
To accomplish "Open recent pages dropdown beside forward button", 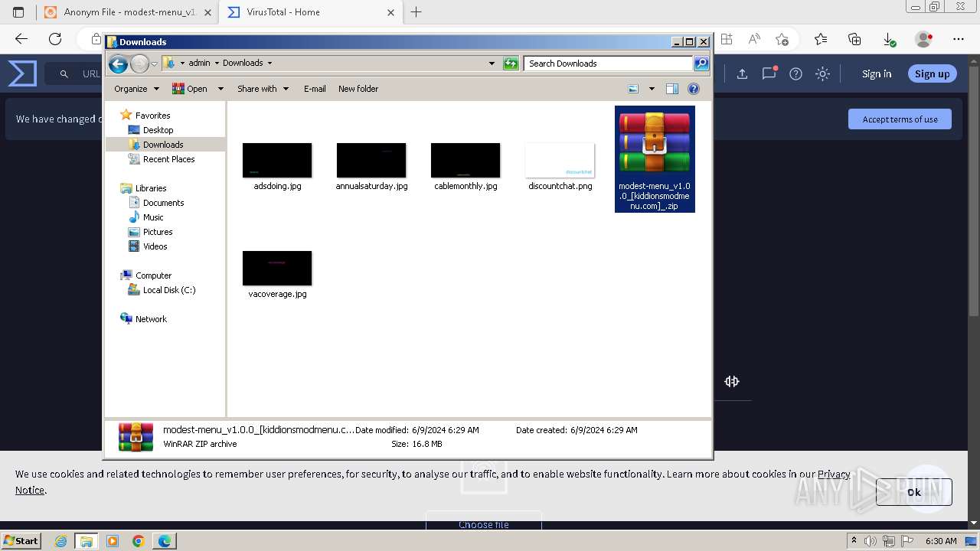I will click(x=154, y=64).
